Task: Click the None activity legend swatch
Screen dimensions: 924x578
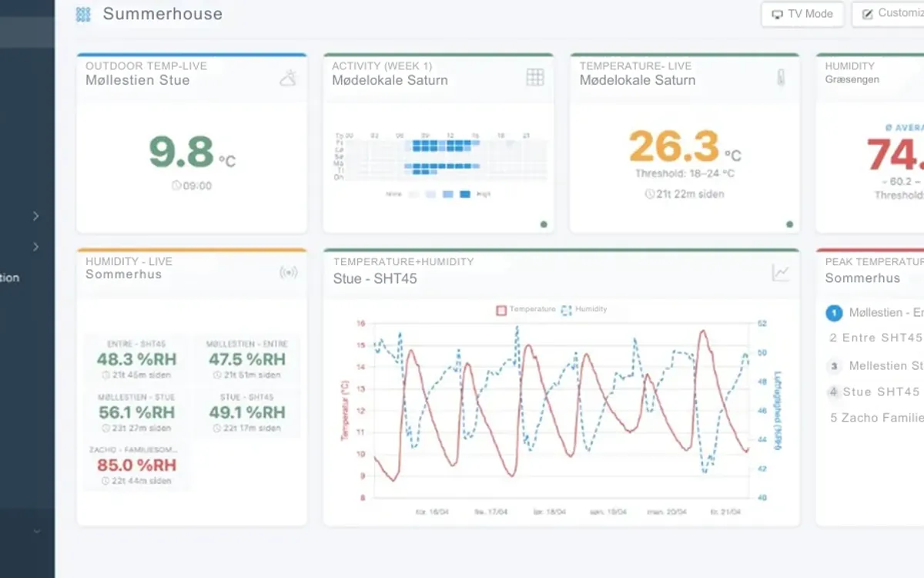Action: pos(413,195)
